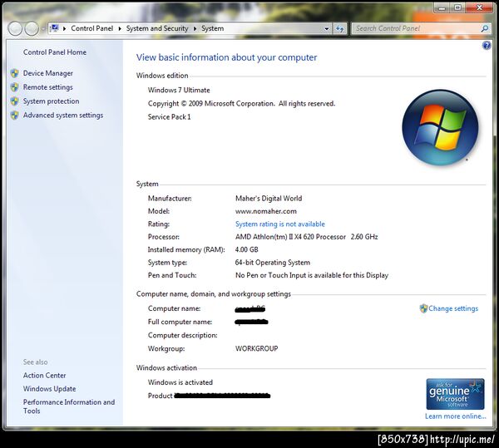
Task: Open Advanced system settings link
Action: 63,115
